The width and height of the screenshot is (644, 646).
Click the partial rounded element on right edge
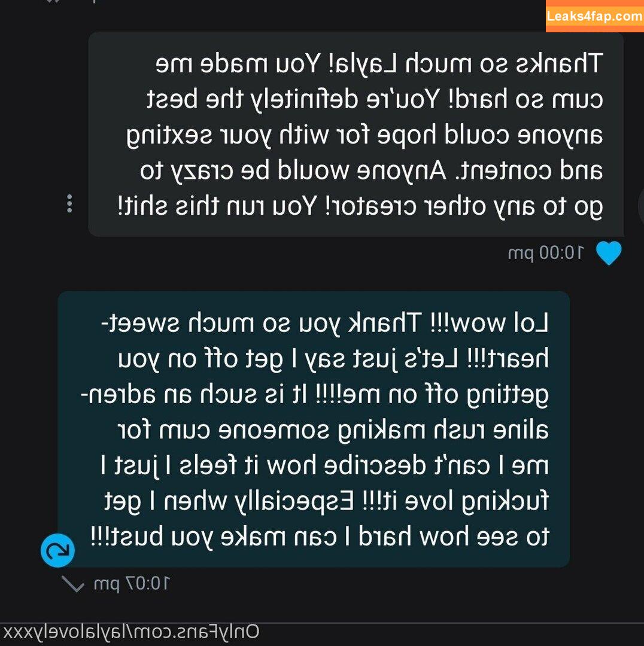[640, 205]
